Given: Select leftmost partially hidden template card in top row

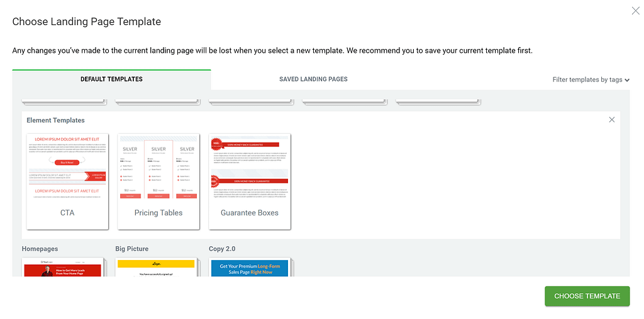Looking at the screenshot, I should [64, 100].
